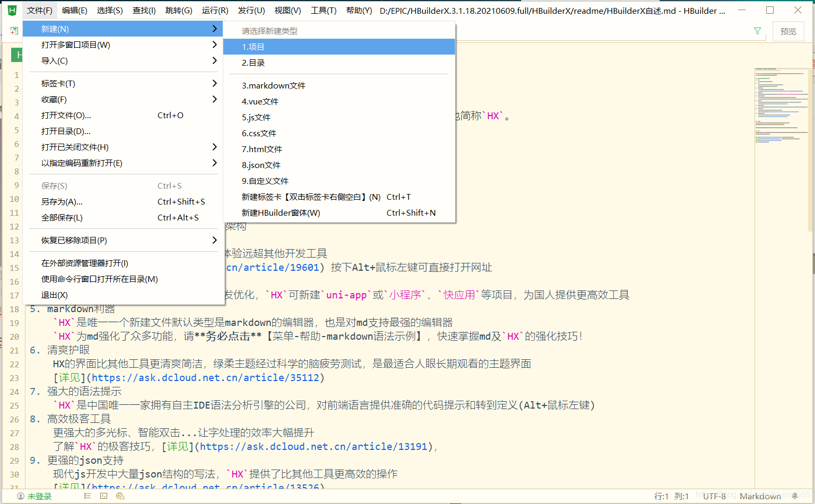This screenshot has width=815, height=504.
Task: Open the 视图(V) menu
Action: pyautogui.click(x=288, y=10)
